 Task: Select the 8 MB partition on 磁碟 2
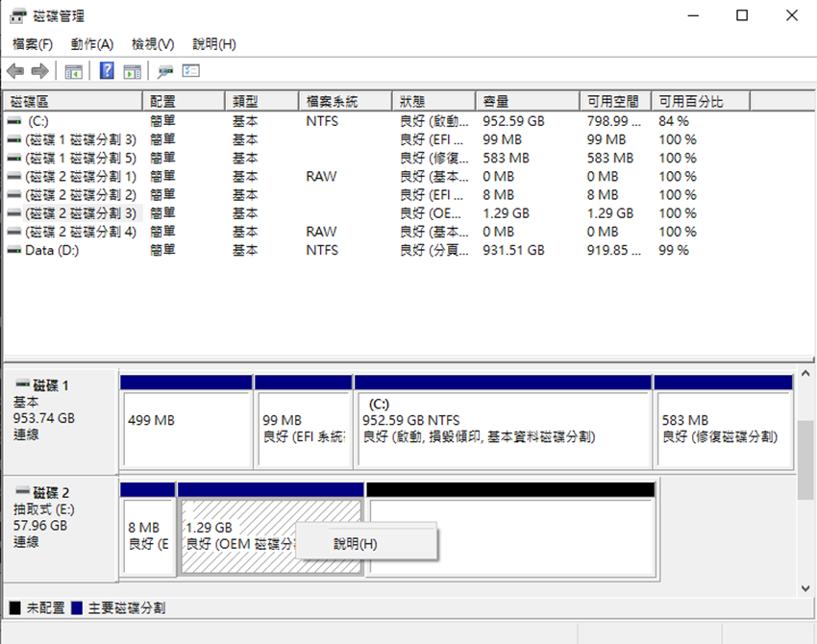tap(148, 529)
